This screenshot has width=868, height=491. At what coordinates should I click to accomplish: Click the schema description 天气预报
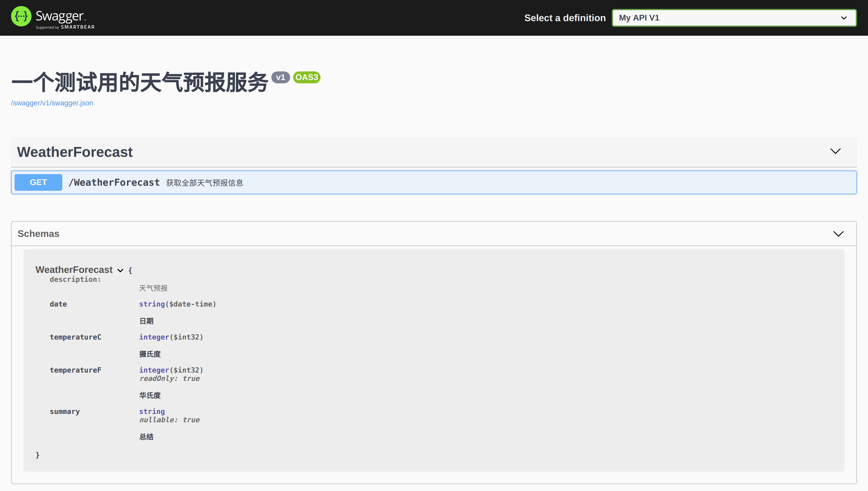coord(153,288)
